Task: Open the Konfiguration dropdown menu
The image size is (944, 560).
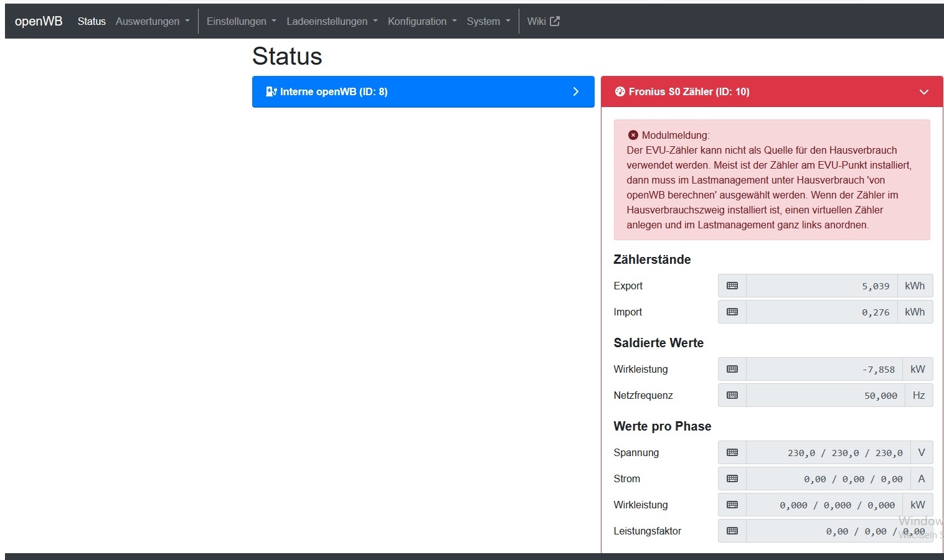Action: [x=422, y=21]
